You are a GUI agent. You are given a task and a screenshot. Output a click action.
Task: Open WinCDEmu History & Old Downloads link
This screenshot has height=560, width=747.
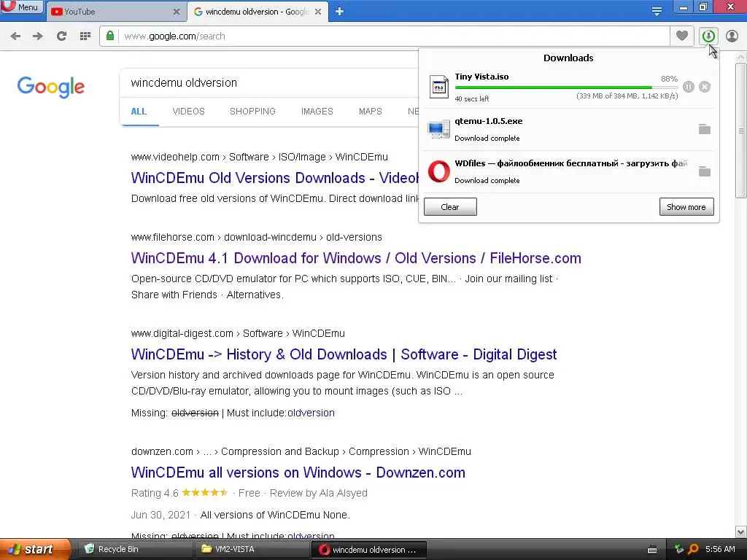pos(344,354)
